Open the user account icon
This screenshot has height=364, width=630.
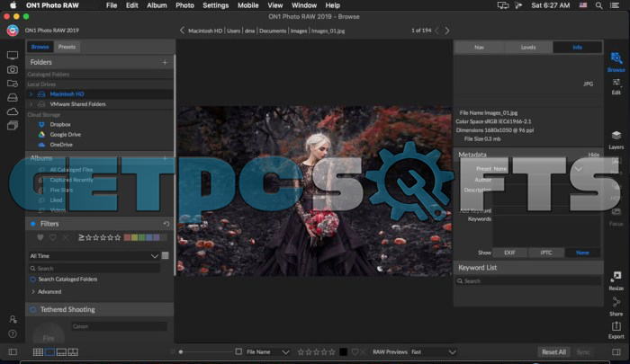click(x=13, y=319)
